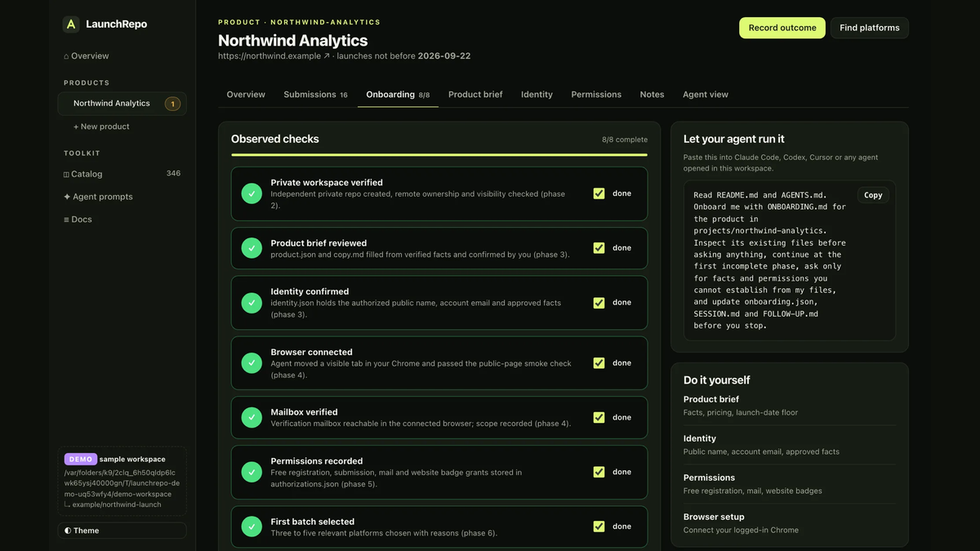This screenshot has width=980, height=551.
Task: Click the Find platforms button
Action: [x=870, y=28]
